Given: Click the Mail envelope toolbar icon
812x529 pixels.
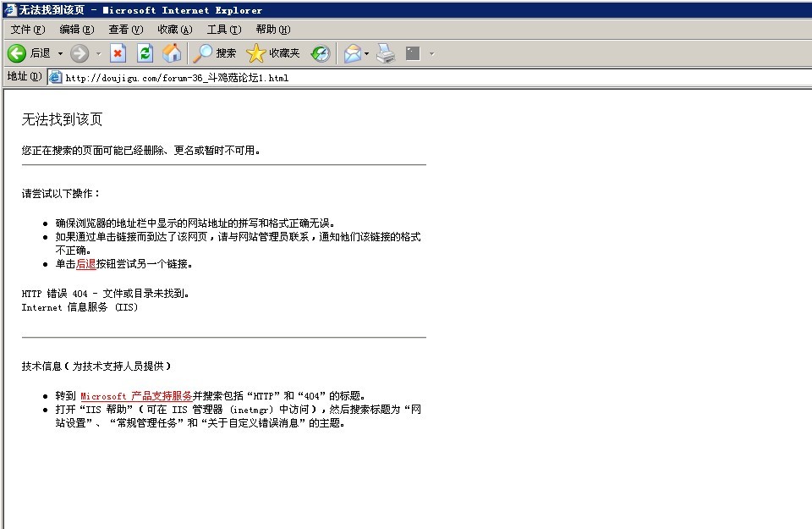Looking at the screenshot, I should click(353, 52).
